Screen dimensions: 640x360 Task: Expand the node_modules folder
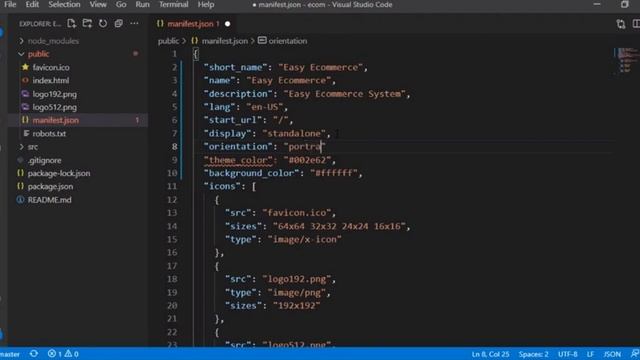pos(53,41)
